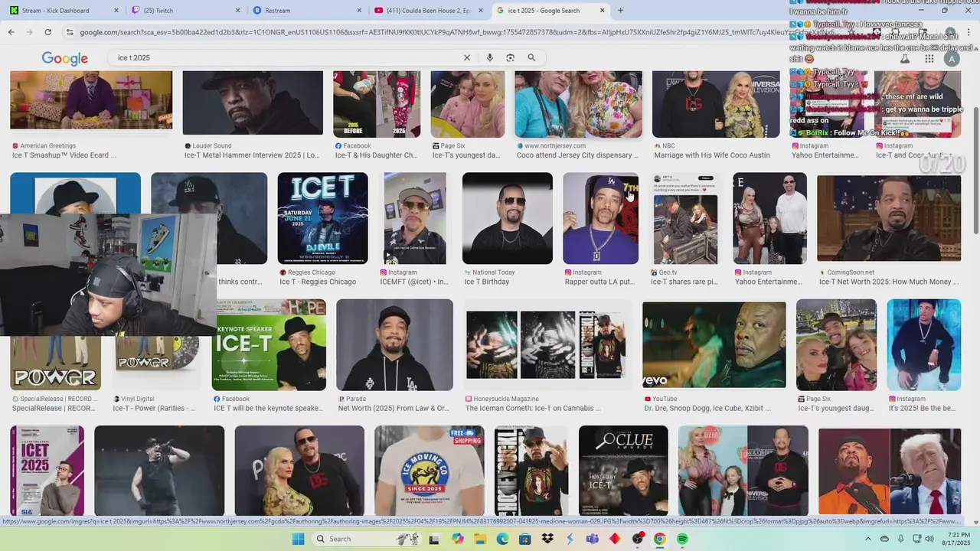The height and width of the screenshot is (551, 980).
Task: Select the ice t 2025 Google Search tab
Action: (550, 11)
